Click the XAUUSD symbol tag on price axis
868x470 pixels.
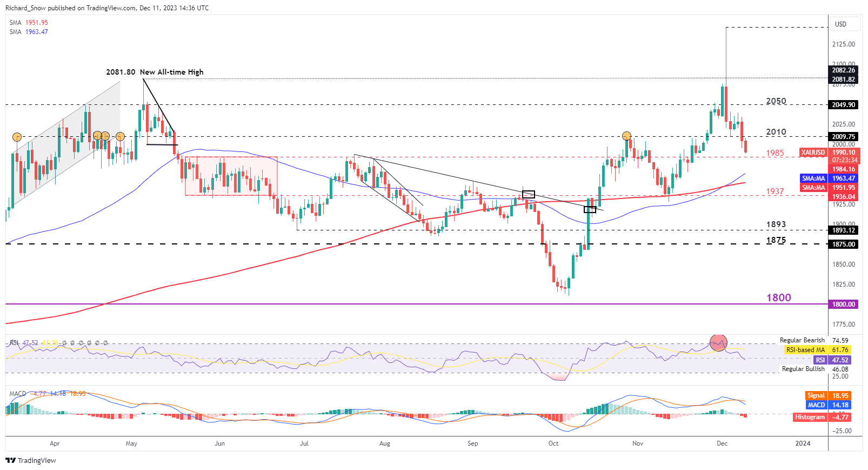(813, 153)
